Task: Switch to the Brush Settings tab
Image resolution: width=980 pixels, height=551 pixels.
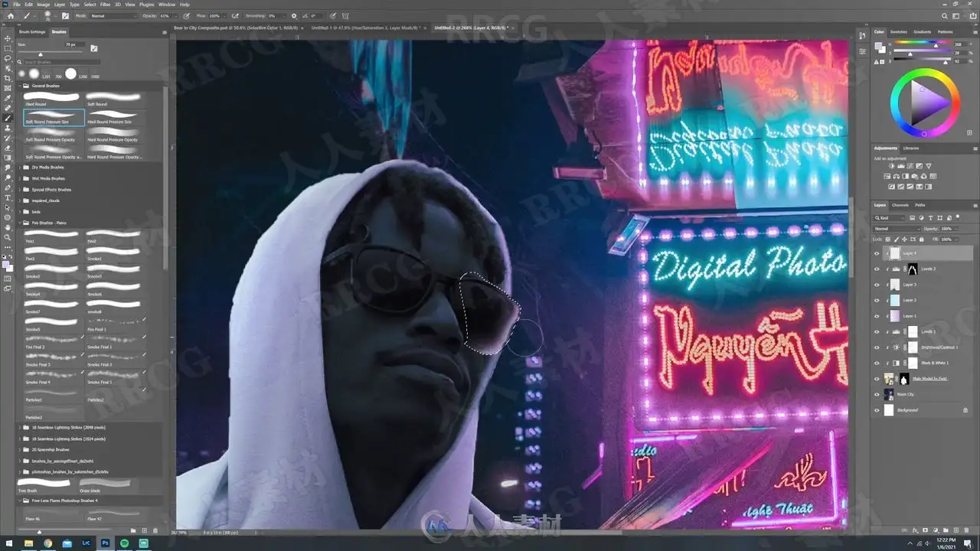Action: [x=32, y=32]
